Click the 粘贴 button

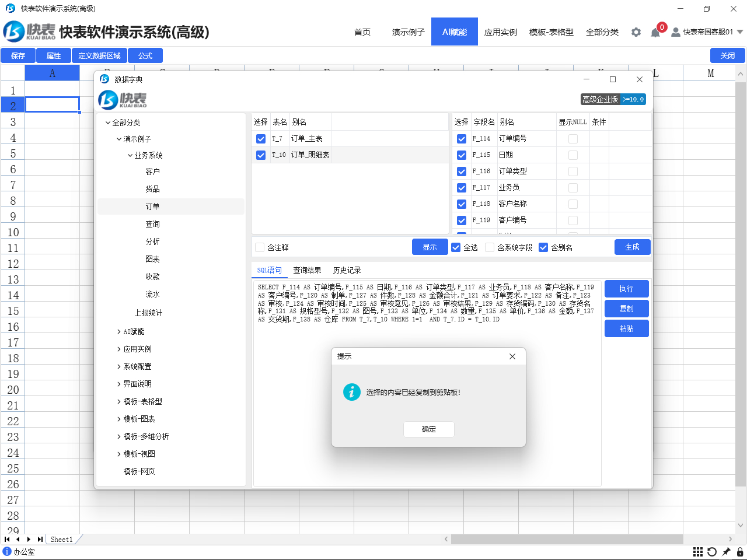click(626, 328)
